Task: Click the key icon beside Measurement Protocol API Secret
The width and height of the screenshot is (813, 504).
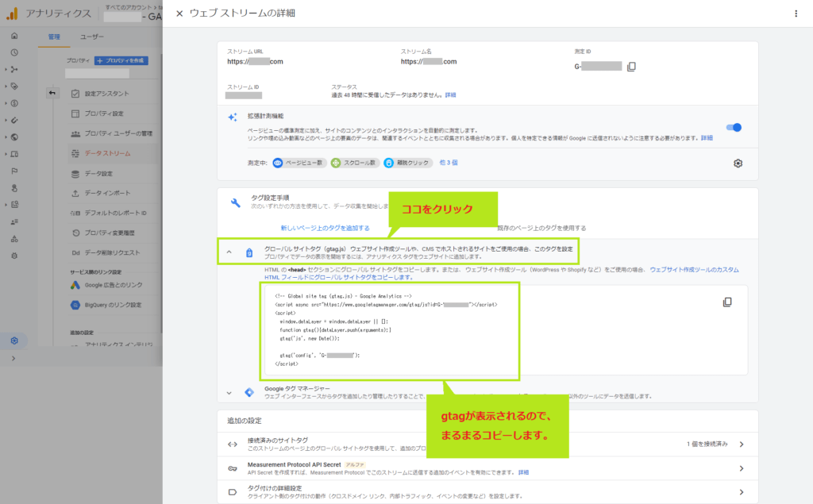Action: point(233,468)
